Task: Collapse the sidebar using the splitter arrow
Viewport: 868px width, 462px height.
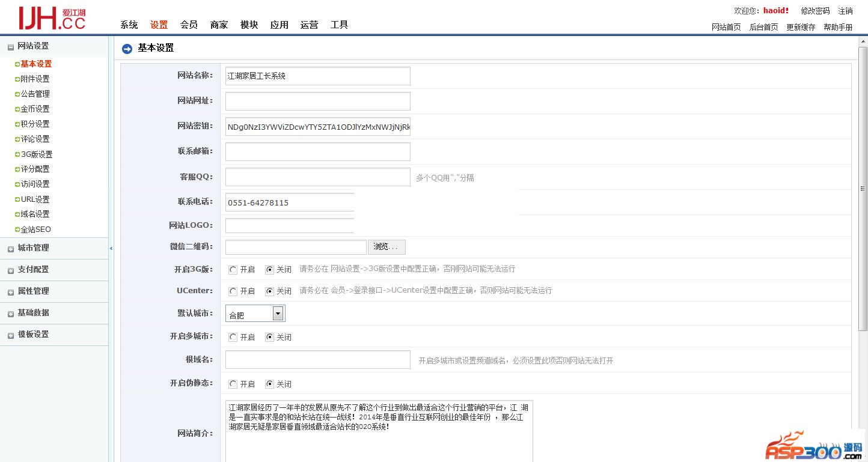Action: point(111,248)
